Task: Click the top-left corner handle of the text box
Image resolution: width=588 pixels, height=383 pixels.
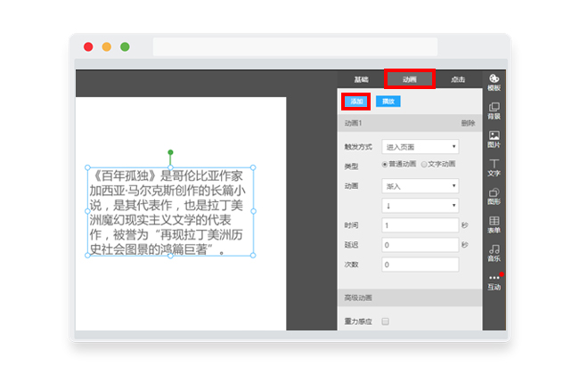Action: click(87, 167)
